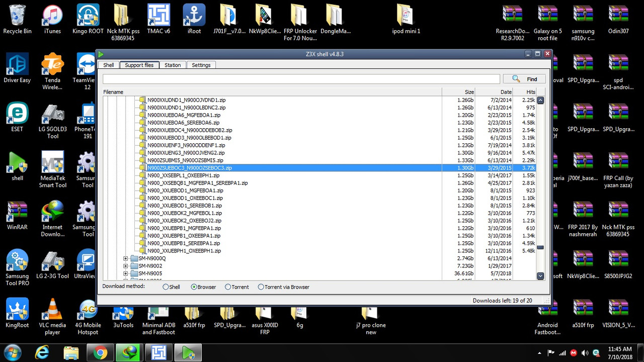Choose the Shell download method radio button
Screen dimensions: 644x362
tap(171, 287)
